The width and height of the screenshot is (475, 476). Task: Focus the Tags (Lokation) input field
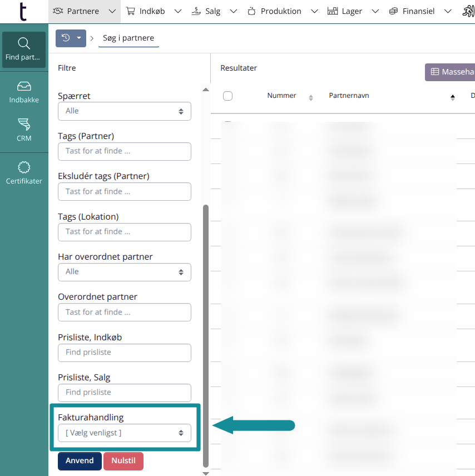[x=125, y=232]
